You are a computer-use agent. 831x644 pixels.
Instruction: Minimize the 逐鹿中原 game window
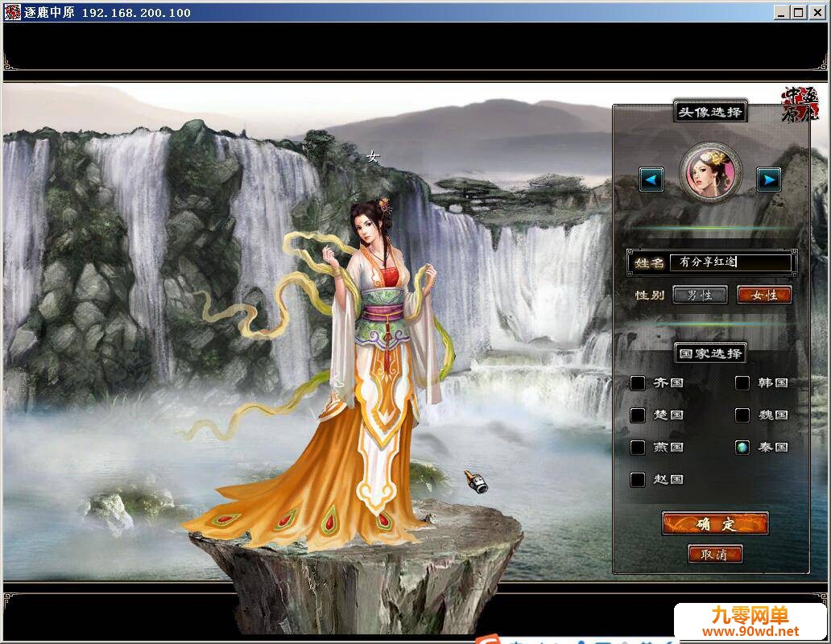[x=780, y=12]
